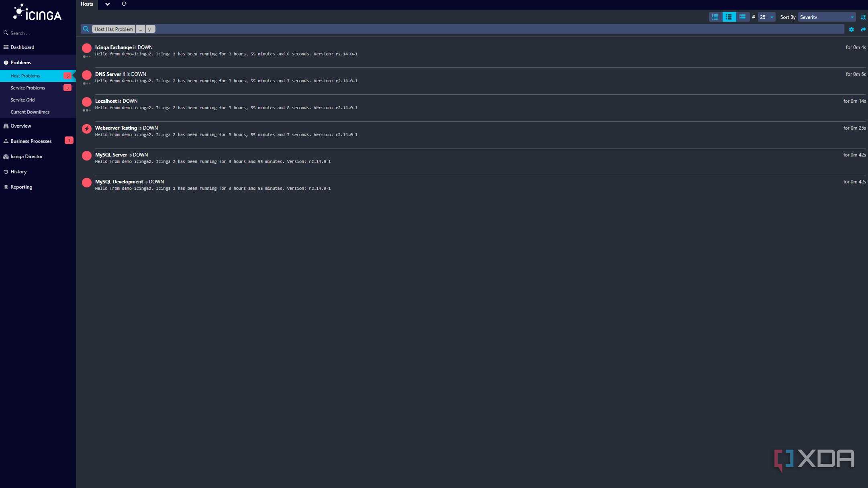Click 'Host Has Problem' filter column term

point(114,29)
